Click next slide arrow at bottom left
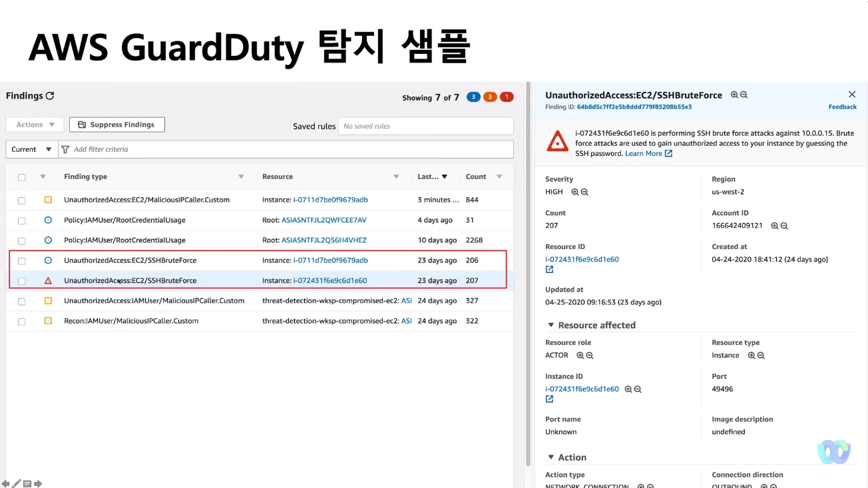The width and height of the screenshot is (868, 488). tap(39, 483)
